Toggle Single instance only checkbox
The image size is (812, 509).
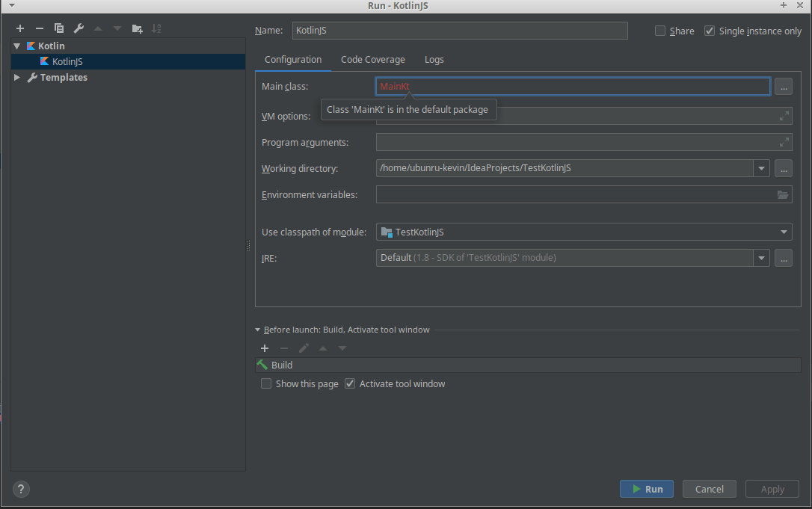[710, 31]
